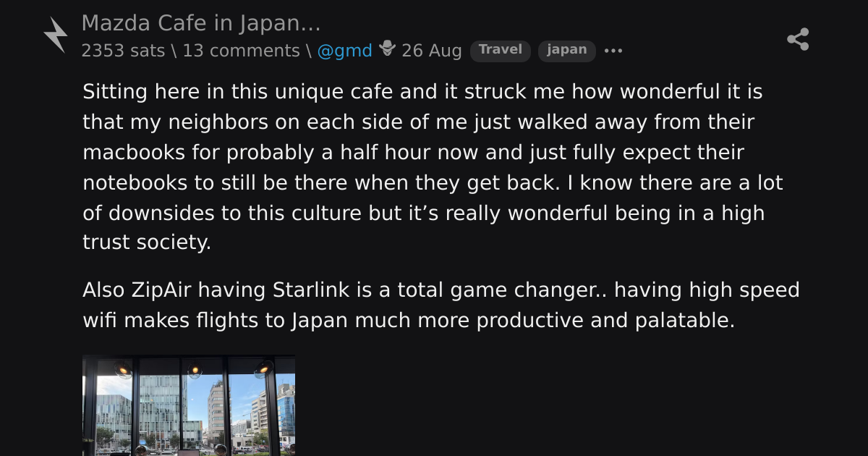Visit the @gmd user profile
This screenshot has width=868, height=456.
tap(344, 51)
